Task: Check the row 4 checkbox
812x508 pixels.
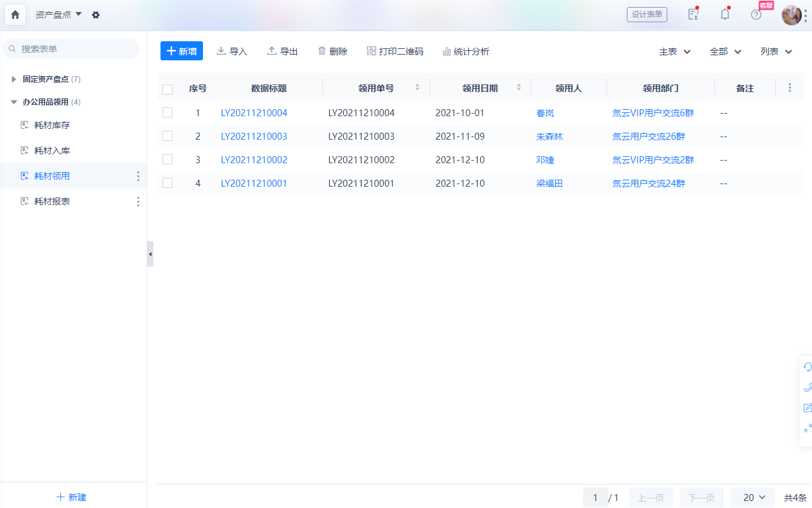Action: (167, 184)
